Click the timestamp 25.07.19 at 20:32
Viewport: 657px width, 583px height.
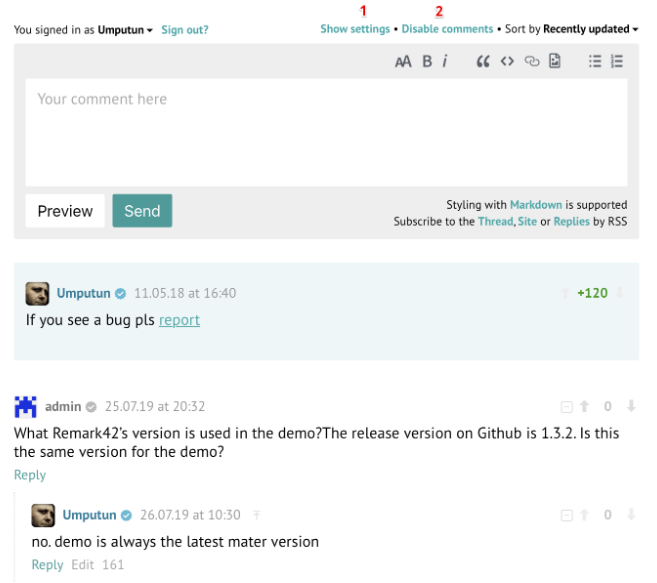155,406
